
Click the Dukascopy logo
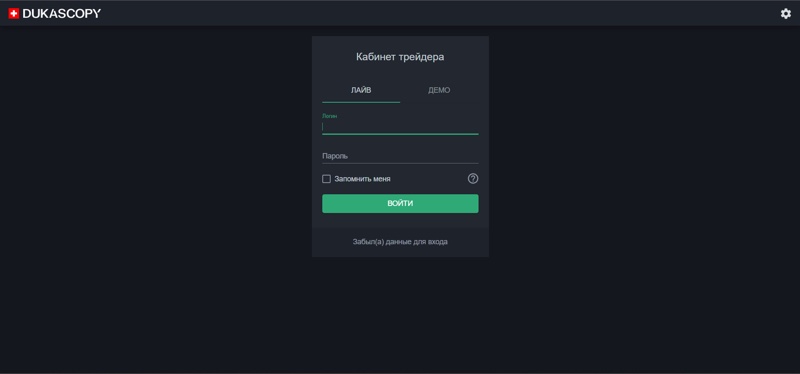click(x=55, y=14)
